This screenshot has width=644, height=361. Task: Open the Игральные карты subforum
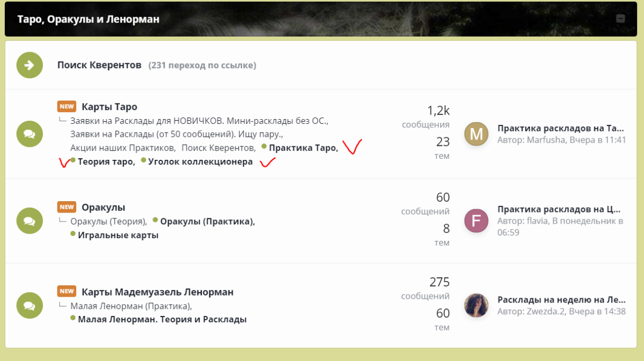click(x=118, y=235)
